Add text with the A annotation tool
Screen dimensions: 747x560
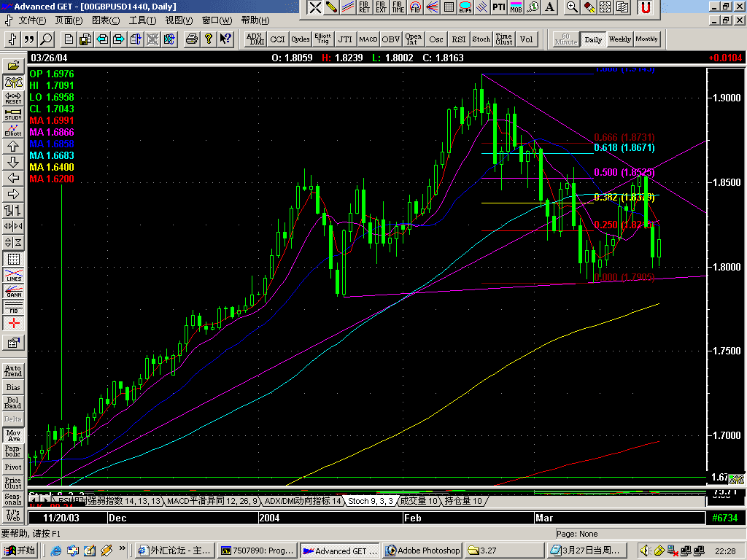tap(549, 7)
